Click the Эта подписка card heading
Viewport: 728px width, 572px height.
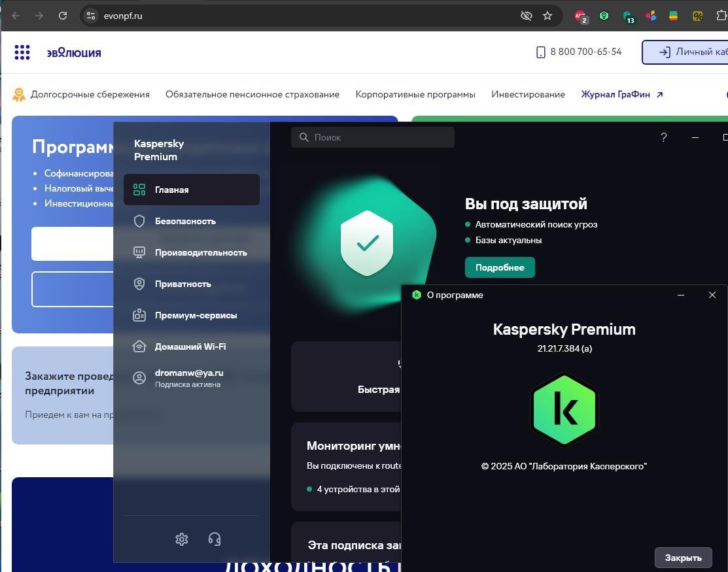(355, 545)
